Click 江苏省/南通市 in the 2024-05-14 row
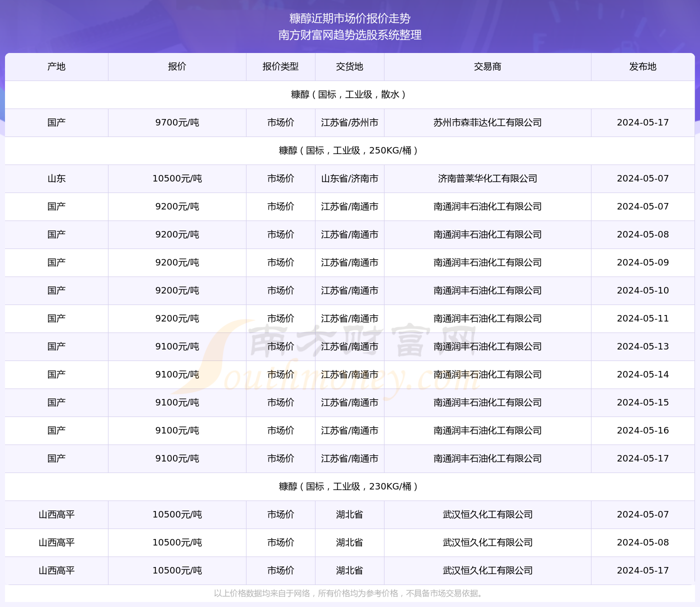 coord(349,374)
